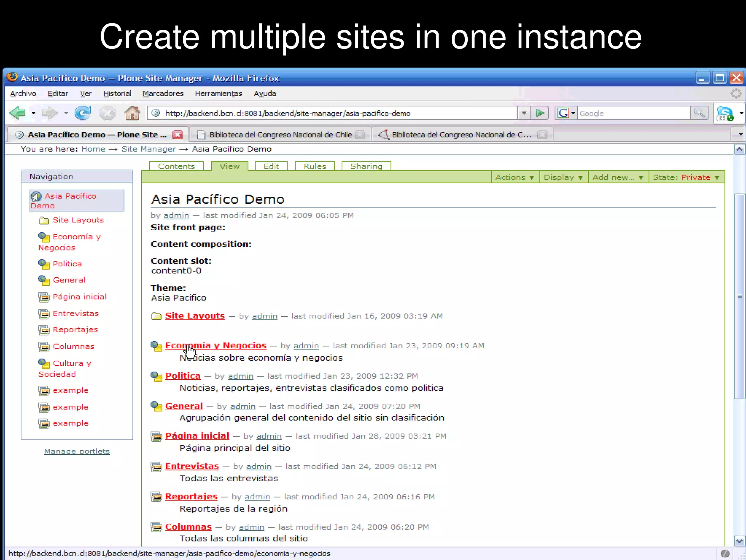This screenshot has height=560, width=746.
Task: Click the Economía y Negocios icon in Navigation
Action: pos(44,237)
